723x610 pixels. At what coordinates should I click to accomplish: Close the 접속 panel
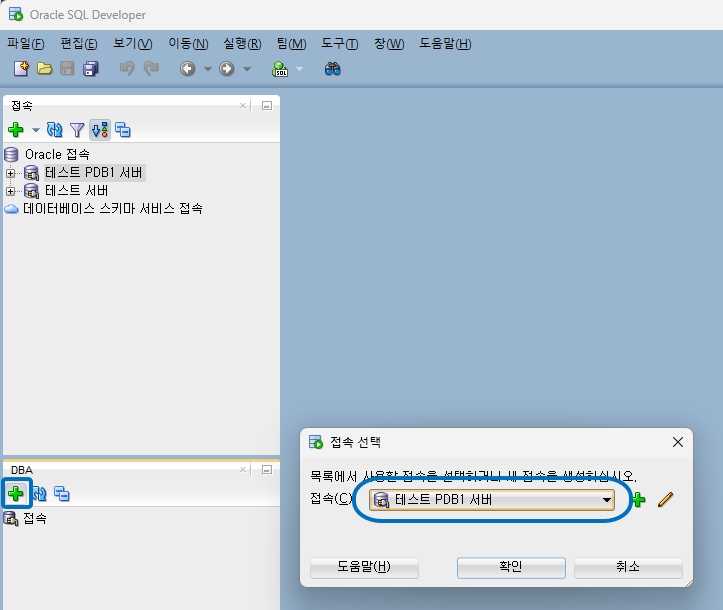click(243, 106)
